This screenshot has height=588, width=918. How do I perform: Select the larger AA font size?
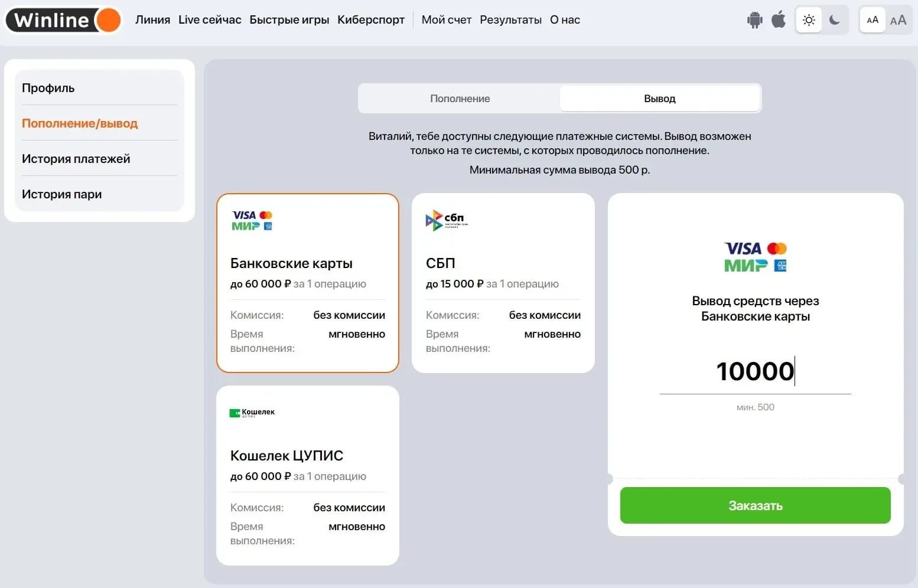[898, 20]
